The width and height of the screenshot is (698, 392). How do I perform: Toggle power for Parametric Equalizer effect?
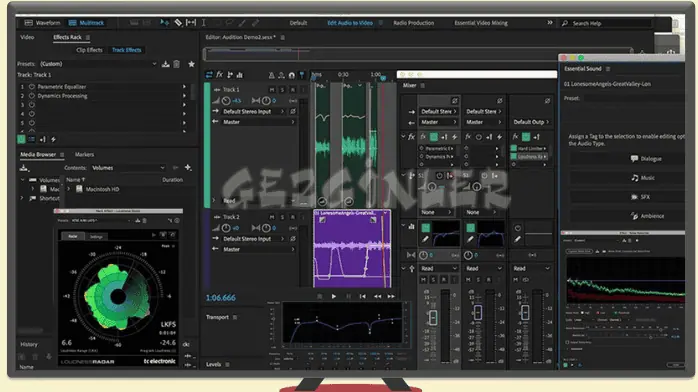(x=32, y=87)
